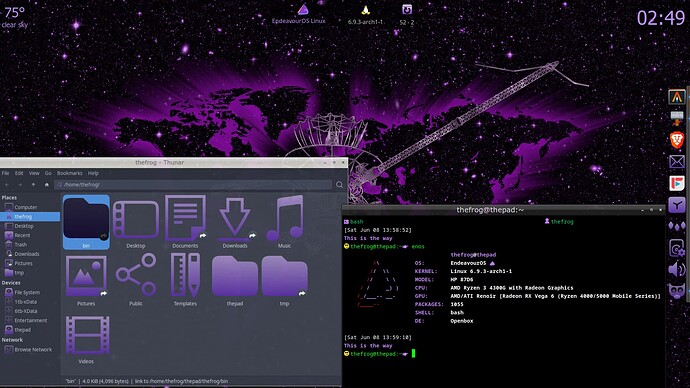Click the 02:49 desktop clock
The image size is (690, 388).
click(x=661, y=18)
